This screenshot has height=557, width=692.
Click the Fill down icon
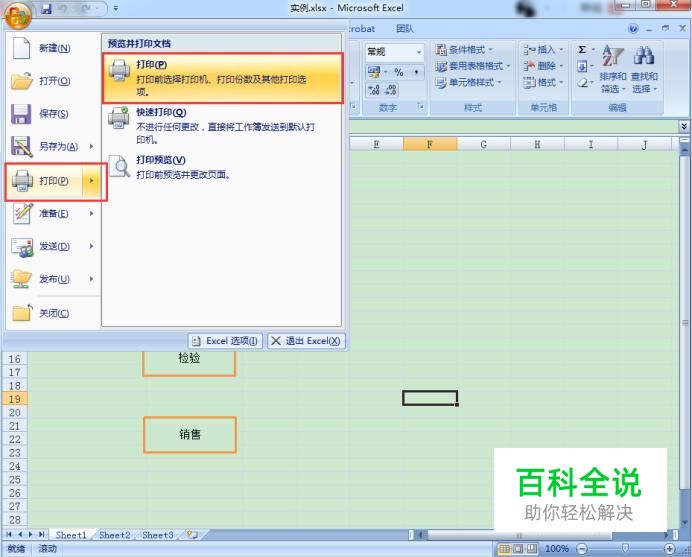(582, 67)
